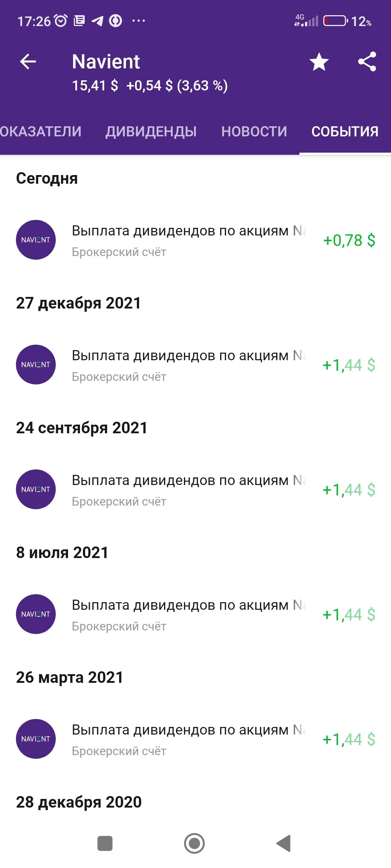The width and height of the screenshot is (391, 868).
Task: Tap the Android back triangle button
Action: [284, 843]
